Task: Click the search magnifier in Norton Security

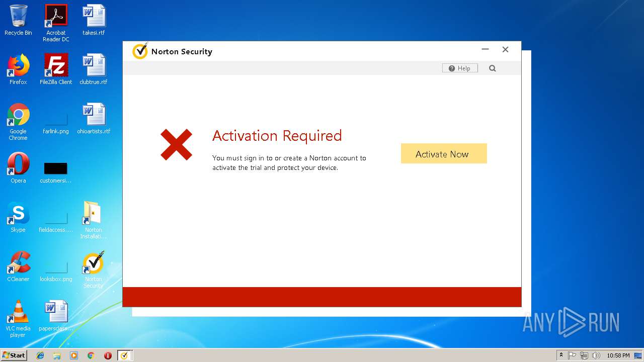Action: pos(493,68)
